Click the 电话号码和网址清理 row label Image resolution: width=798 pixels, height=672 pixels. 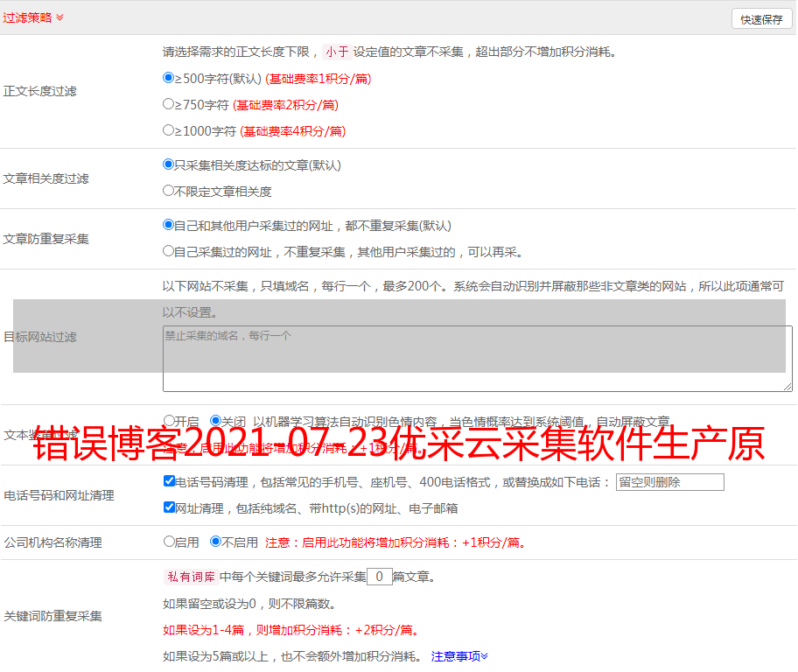[59, 495]
